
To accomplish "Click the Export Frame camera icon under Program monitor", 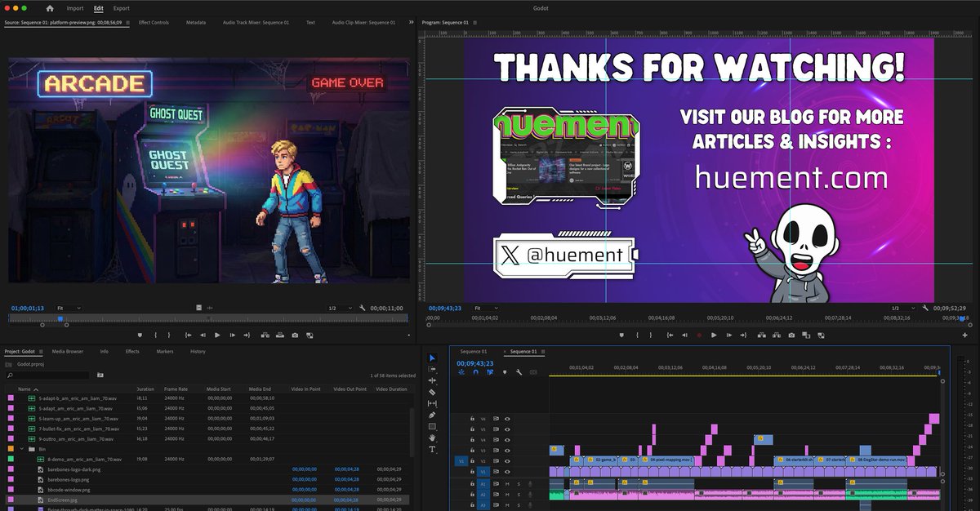I will (791, 335).
